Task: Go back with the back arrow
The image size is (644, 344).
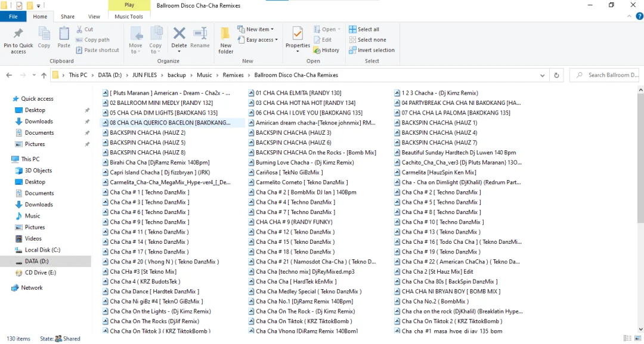Action: coord(9,75)
